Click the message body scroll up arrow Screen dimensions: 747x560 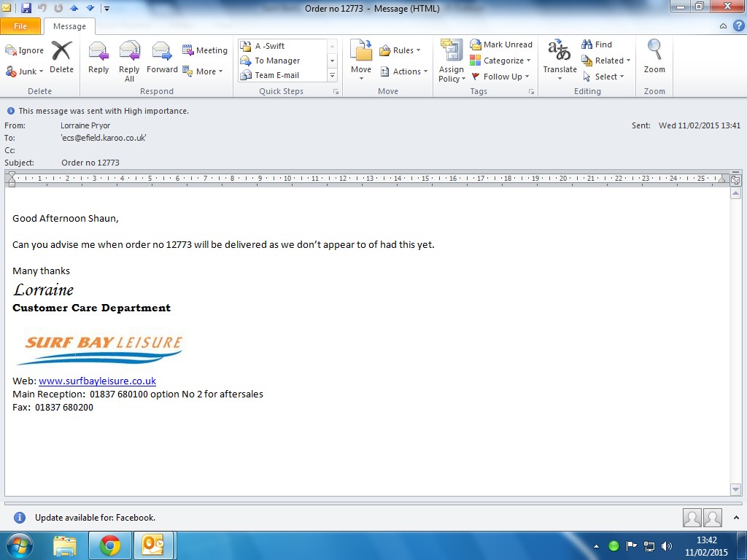point(735,193)
